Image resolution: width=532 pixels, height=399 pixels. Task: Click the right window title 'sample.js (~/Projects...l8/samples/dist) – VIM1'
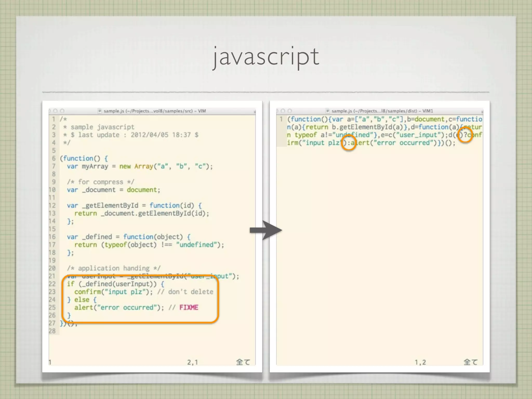point(382,111)
